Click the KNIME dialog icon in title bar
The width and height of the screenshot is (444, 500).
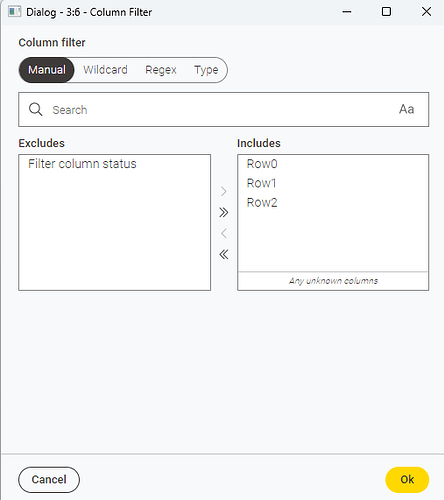click(14, 12)
